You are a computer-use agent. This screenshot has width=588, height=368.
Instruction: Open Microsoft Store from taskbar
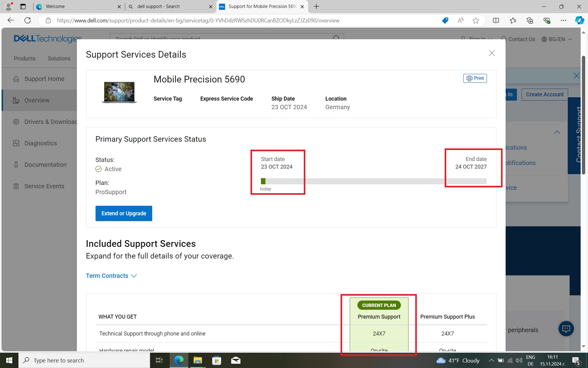[x=217, y=360]
